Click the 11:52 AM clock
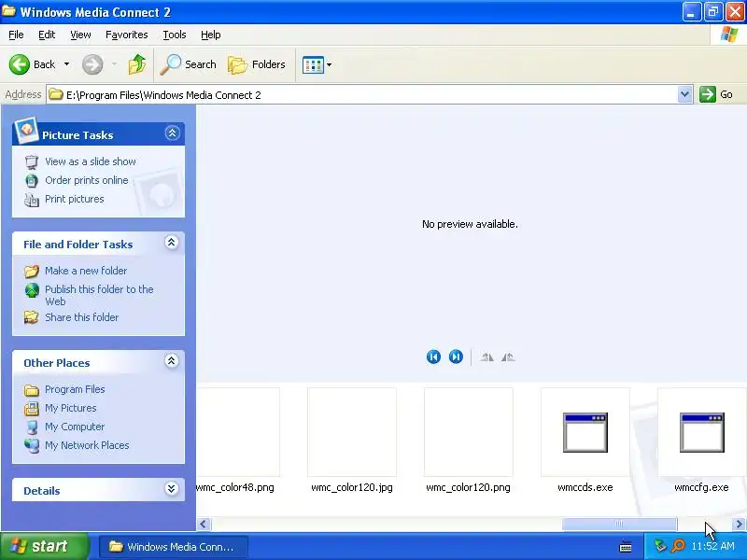The image size is (747, 560). point(712,546)
